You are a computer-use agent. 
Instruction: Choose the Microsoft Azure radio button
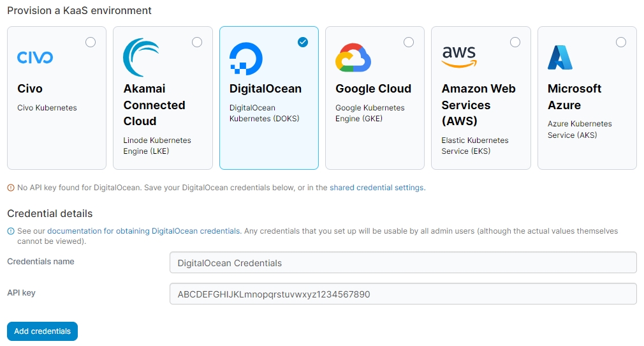621,42
